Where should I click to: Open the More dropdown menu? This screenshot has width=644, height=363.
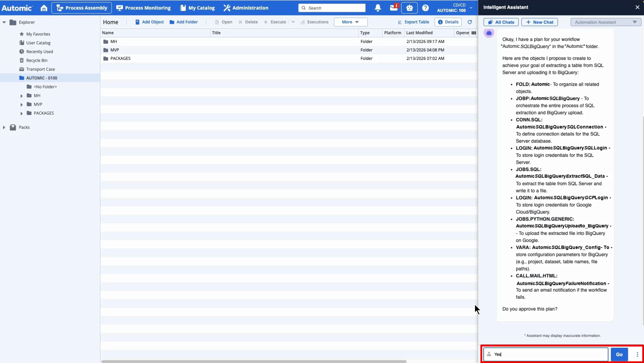(350, 22)
